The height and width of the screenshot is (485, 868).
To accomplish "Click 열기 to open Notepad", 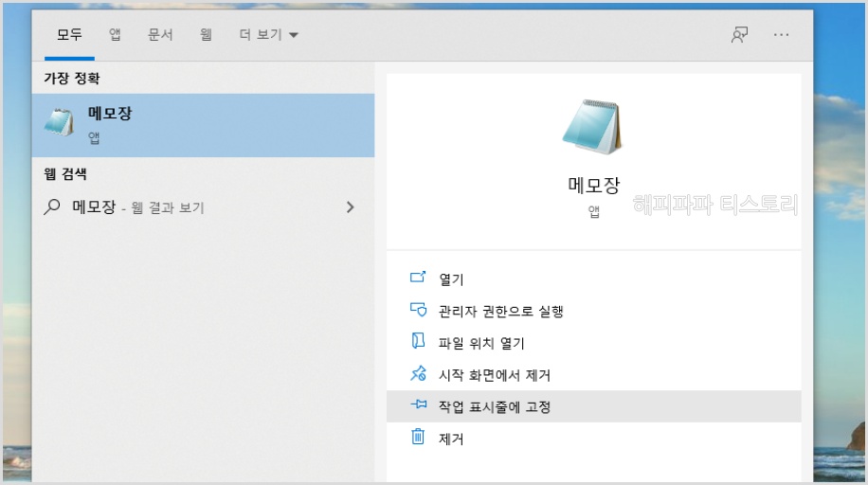I will coord(593,278).
